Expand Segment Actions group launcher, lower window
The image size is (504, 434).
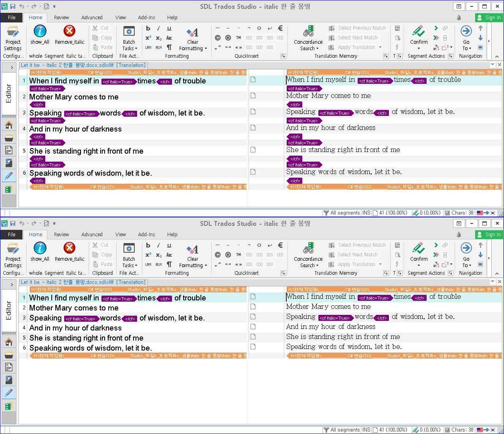coord(450,273)
